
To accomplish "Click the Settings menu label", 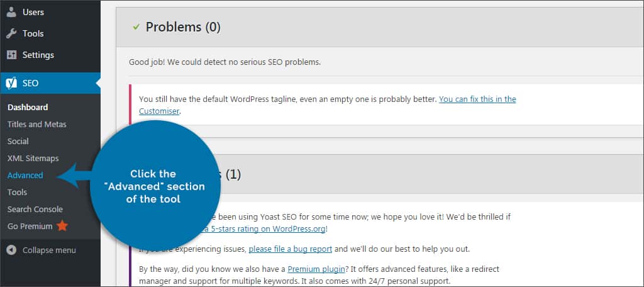I will pos(38,55).
